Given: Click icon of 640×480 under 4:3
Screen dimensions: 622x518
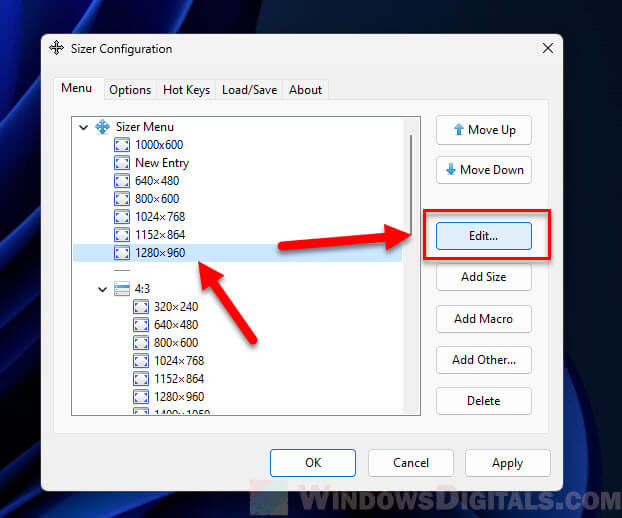Looking at the screenshot, I should tap(141, 325).
